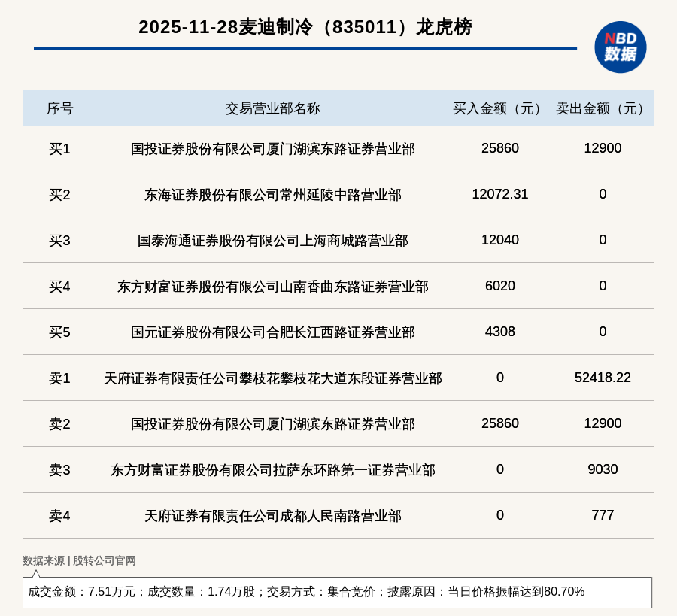Select the 买1 row label
This screenshot has width=677, height=616.
click(x=59, y=149)
